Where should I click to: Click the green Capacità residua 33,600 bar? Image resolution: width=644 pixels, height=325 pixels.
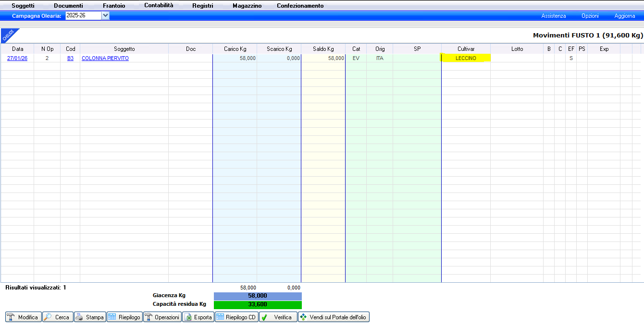pos(258,304)
